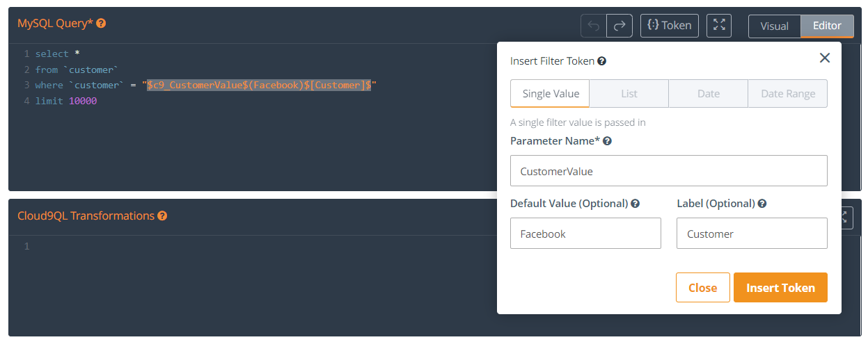
Task: Select the Date Range token type
Action: coord(788,94)
